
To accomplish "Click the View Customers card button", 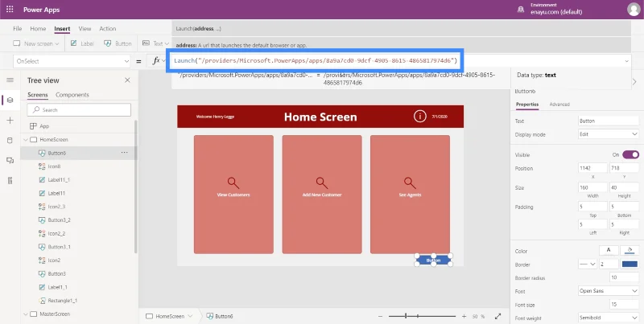I will click(233, 195).
